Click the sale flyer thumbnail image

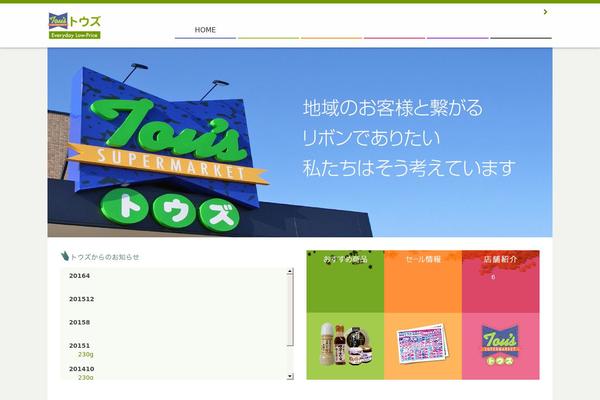(x=422, y=344)
